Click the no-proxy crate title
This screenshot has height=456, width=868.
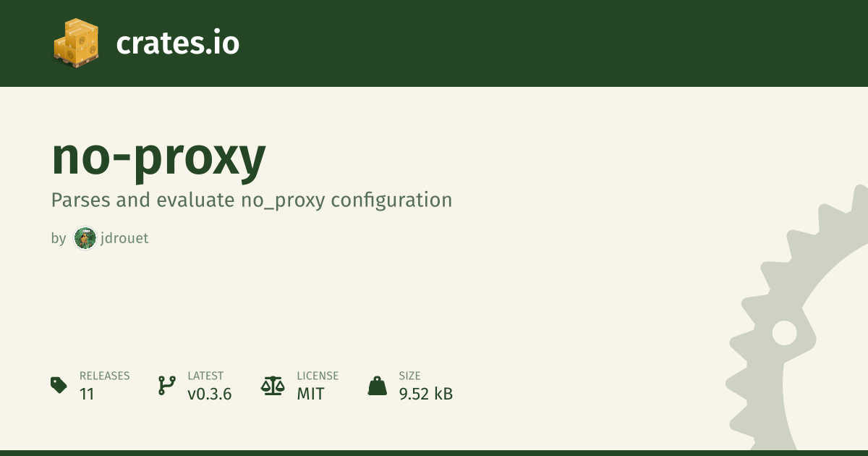158,157
